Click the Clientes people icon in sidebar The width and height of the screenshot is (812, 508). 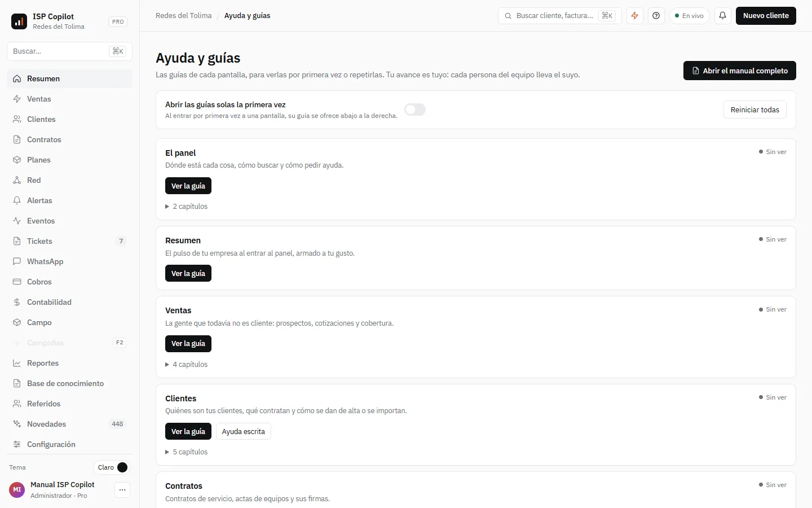[x=17, y=119]
